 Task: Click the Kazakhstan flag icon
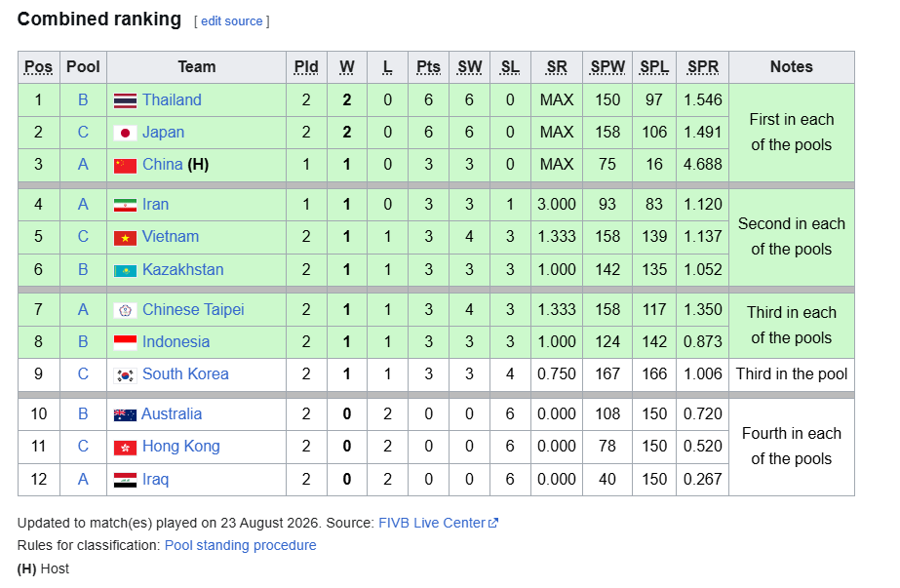pyautogui.click(x=125, y=270)
